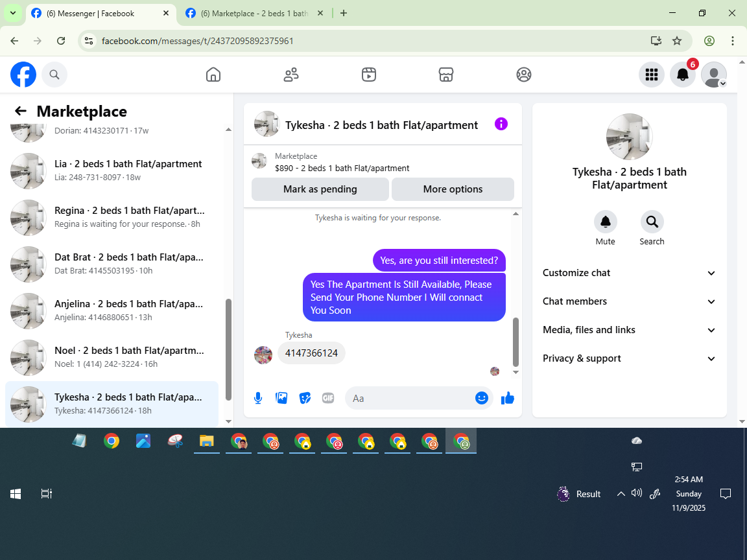Screen dimensions: 747x560
Task: Open Facebook home via logo
Action: point(23,75)
